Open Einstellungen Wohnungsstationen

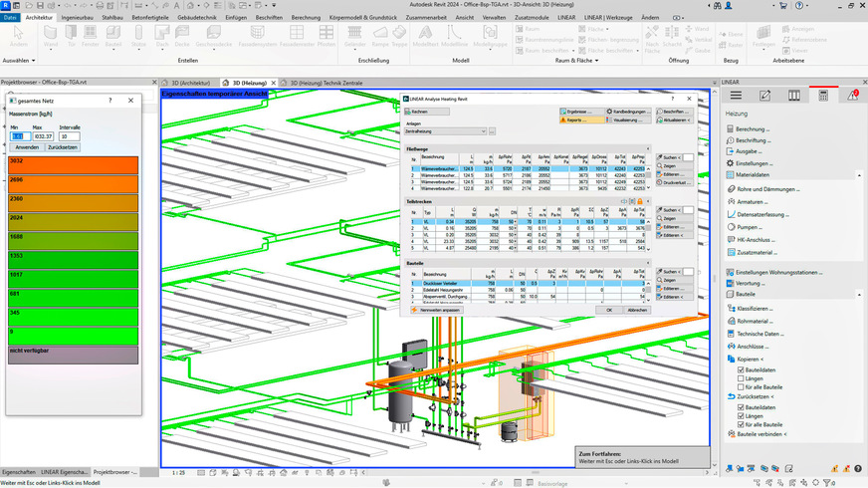tap(774, 273)
